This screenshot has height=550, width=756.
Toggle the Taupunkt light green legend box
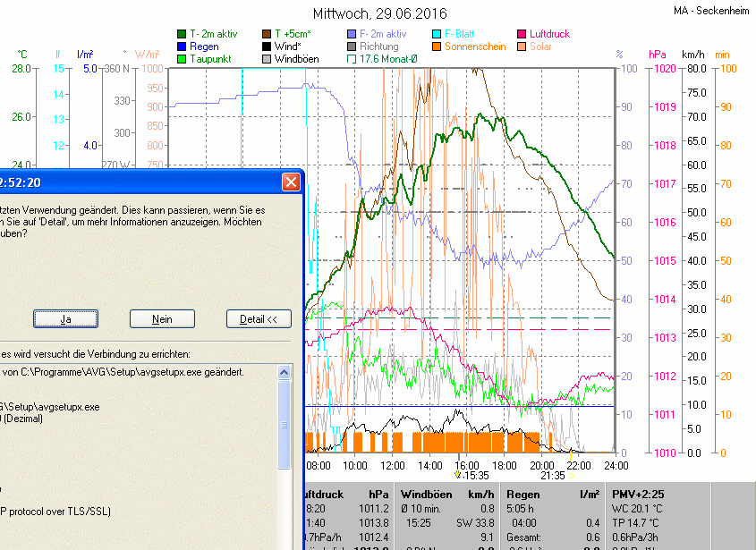(x=182, y=59)
